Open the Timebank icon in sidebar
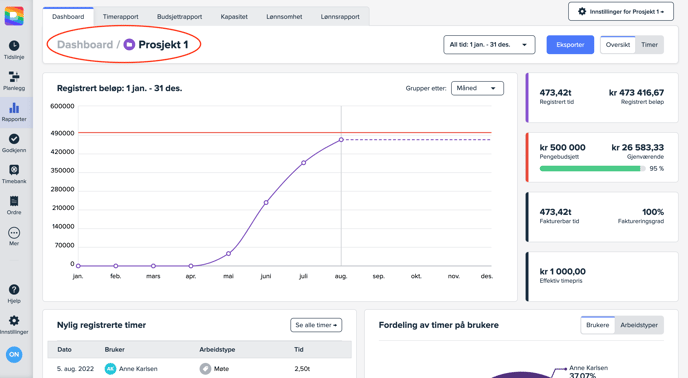Image resolution: width=688 pixels, height=378 pixels. click(x=14, y=170)
